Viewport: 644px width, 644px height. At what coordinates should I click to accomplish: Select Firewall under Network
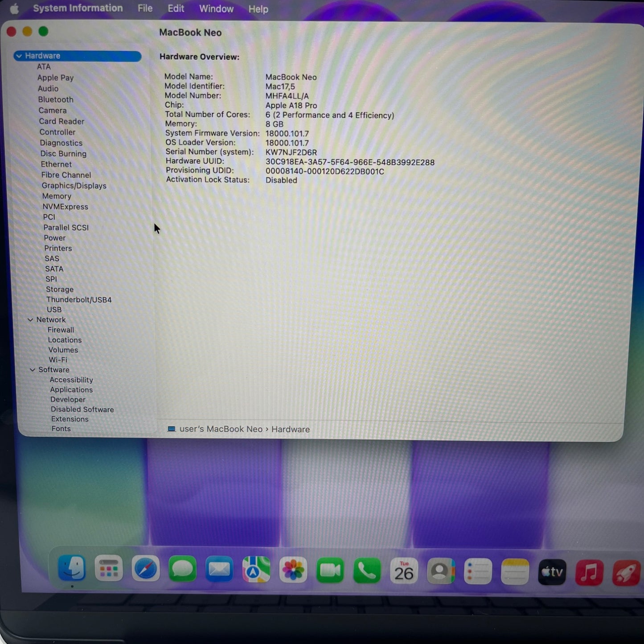(61, 330)
